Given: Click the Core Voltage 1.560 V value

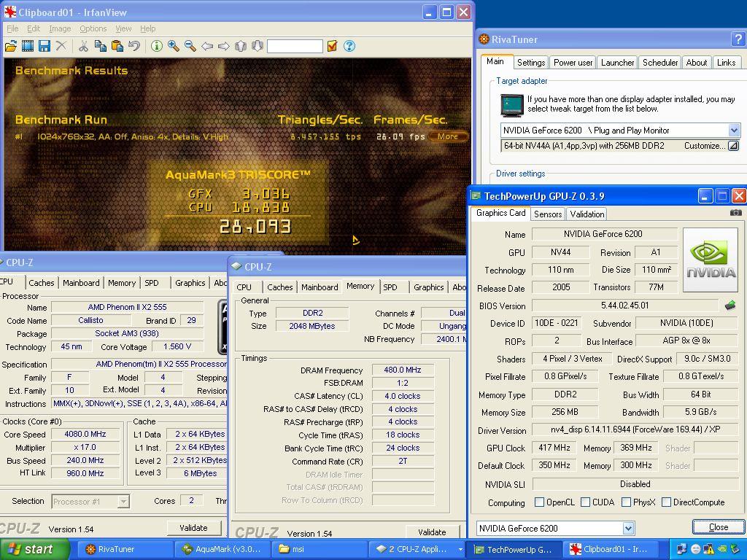Looking at the screenshot, I should tap(177, 346).
